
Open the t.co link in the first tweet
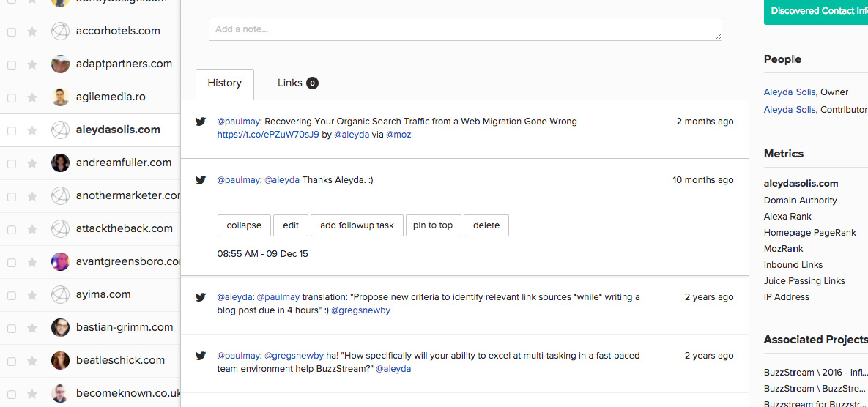tap(268, 135)
